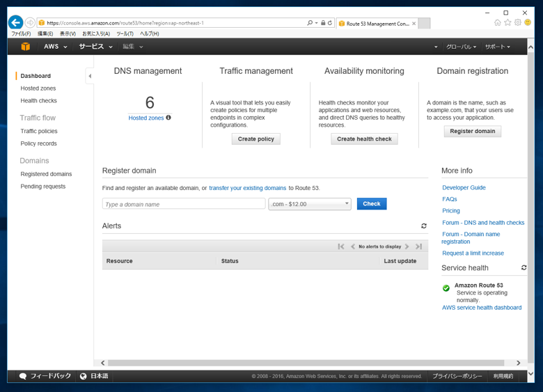Click transfer your existing domains link
Image resolution: width=543 pixels, height=392 pixels.
(248, 188)
